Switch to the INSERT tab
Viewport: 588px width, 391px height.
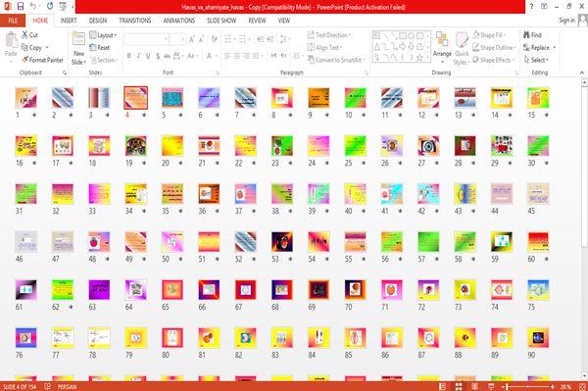(x=69, y=21)
